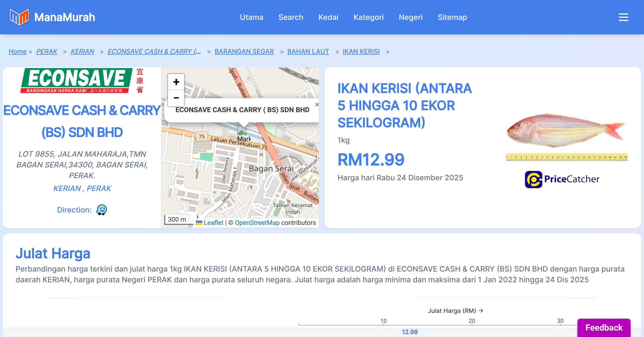Screen dimensions: 644x337
Task: Open the BAHAN LAUT breadcrumb
Action: (308, 51)
